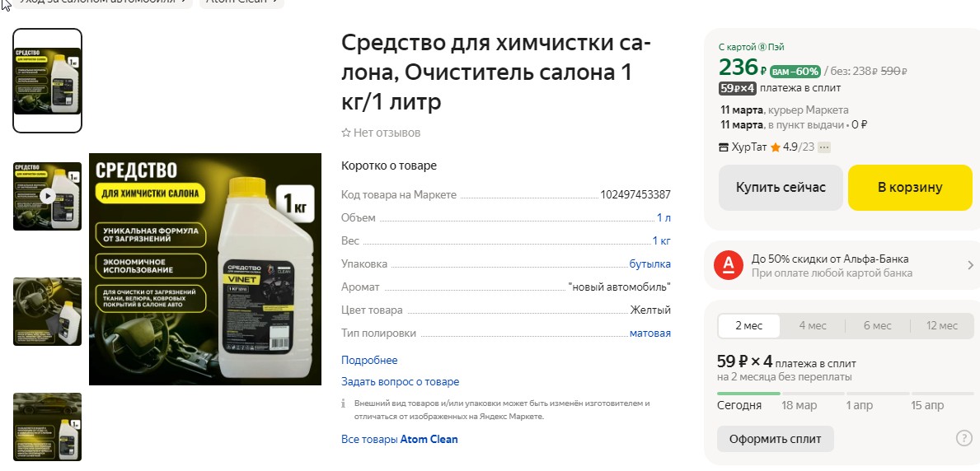The height and width of the screenshot is (471, 980).
Task: Select the 2 мес split period
Action: [748, 326]
